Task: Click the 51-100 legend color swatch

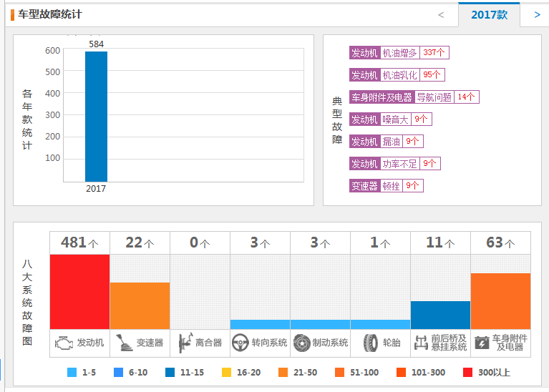Action: [339, 373]
